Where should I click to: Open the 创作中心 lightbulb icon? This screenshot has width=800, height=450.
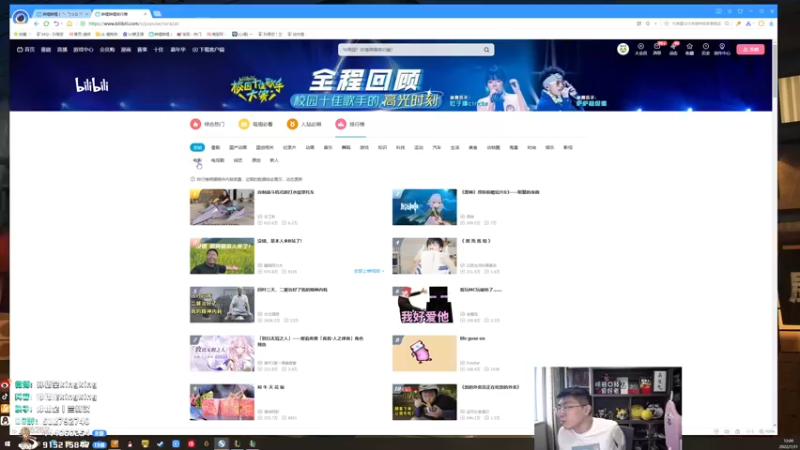click(x=722, y=49)
